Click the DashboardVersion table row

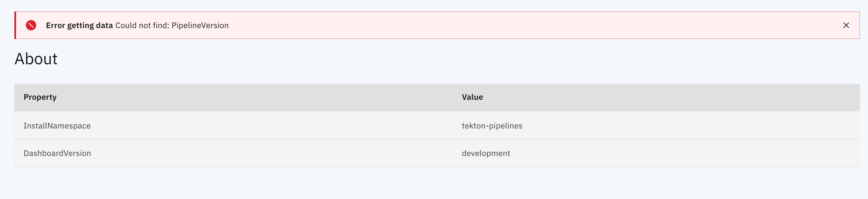tap(57, 153)
